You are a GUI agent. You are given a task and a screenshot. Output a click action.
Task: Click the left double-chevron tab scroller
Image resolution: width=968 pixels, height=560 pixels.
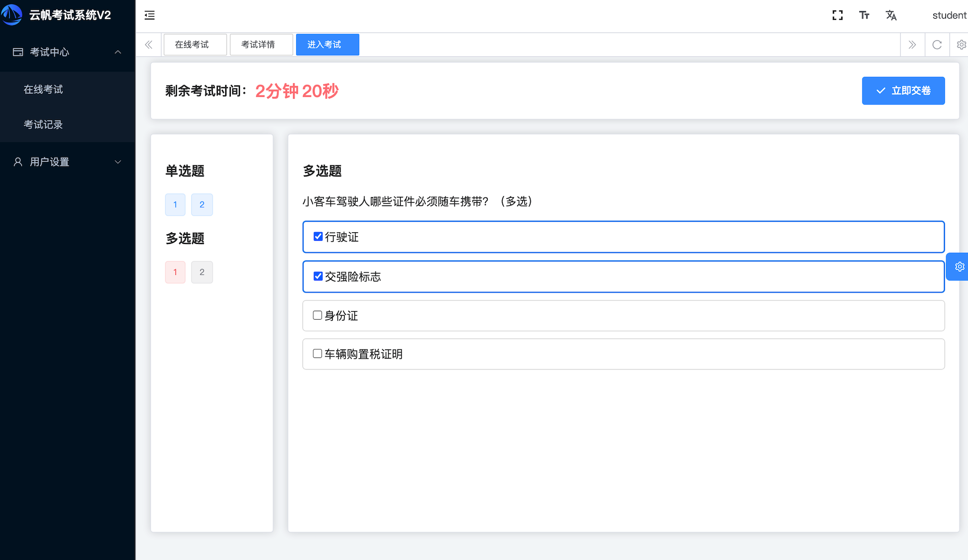point(148,45)
